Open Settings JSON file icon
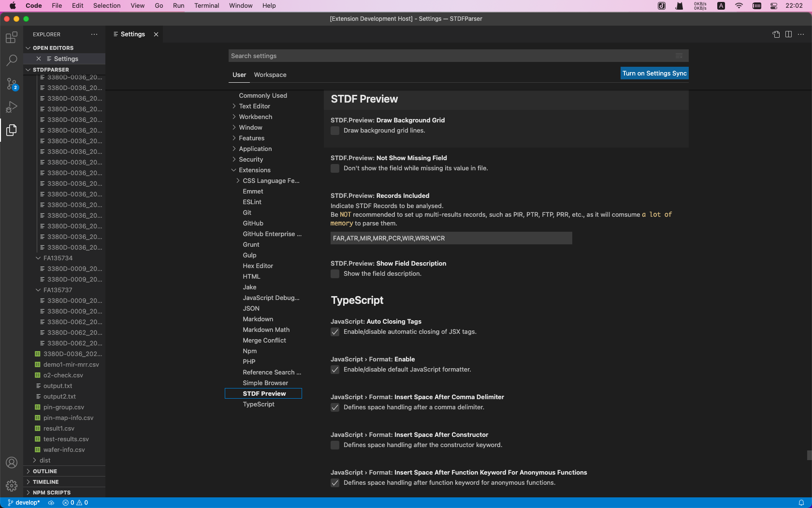 point(776,34)
